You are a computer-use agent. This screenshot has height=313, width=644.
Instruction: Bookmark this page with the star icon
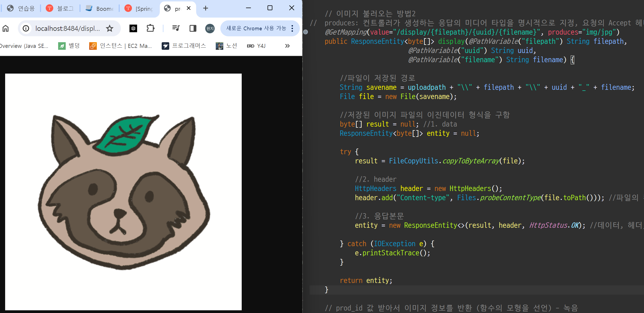[x=109, y=28]
